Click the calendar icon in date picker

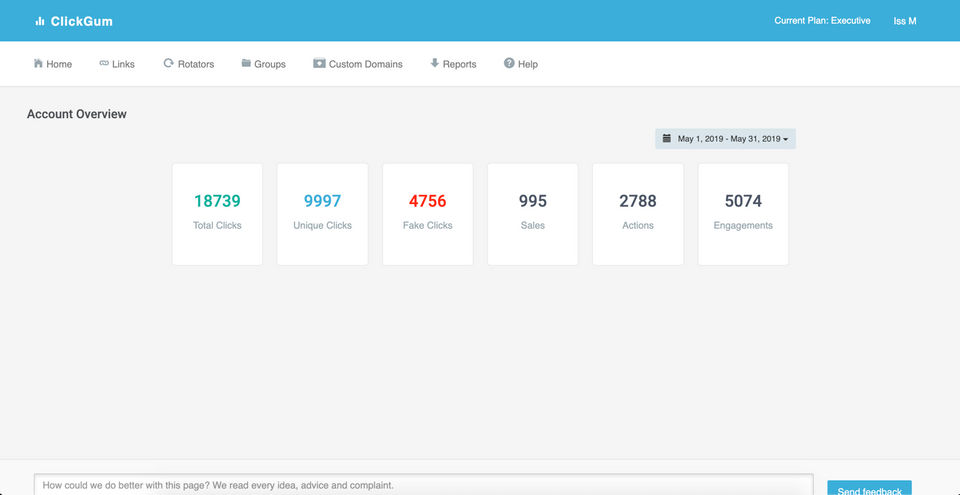[x=667, y=138]
